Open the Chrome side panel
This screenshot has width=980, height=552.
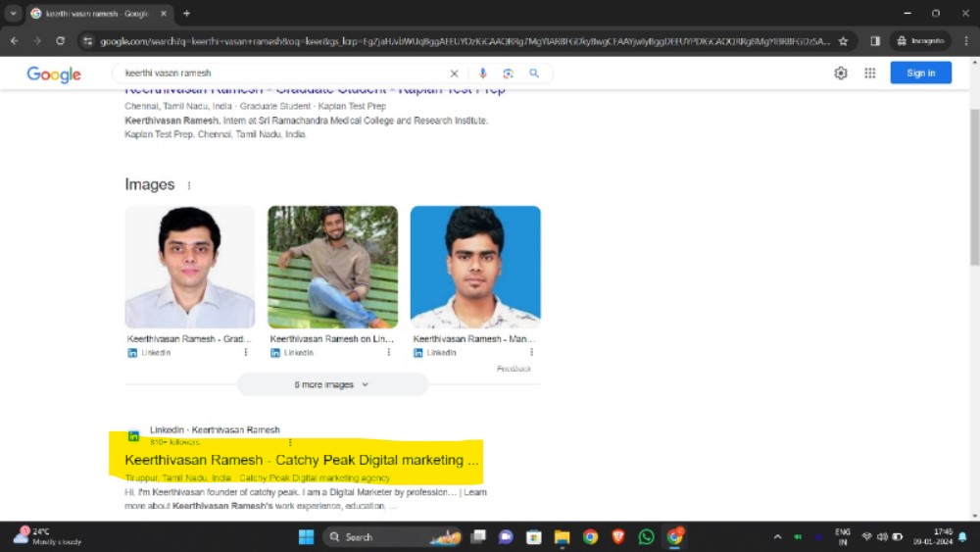pyautogui.click(x=875, y=41)
